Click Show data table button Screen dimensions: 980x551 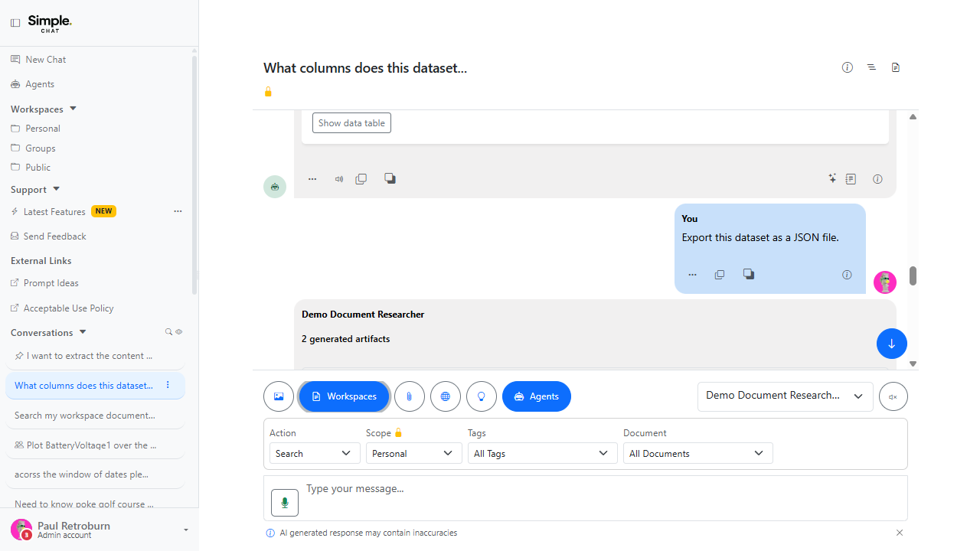[x=351, y=123]
